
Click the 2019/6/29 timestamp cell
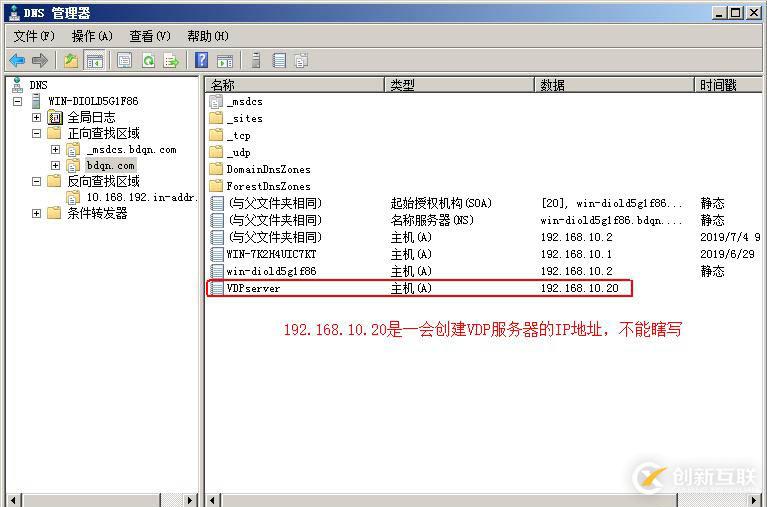pos(727,254)
